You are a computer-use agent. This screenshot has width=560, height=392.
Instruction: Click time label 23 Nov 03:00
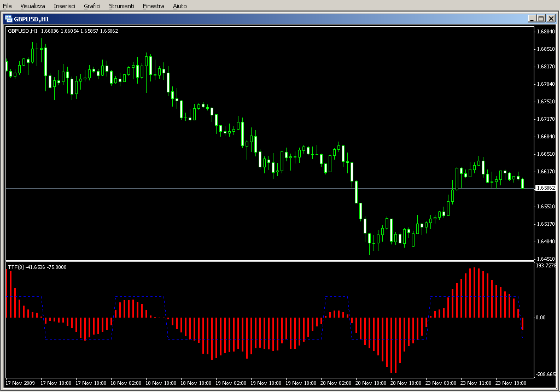pos(441,383)
